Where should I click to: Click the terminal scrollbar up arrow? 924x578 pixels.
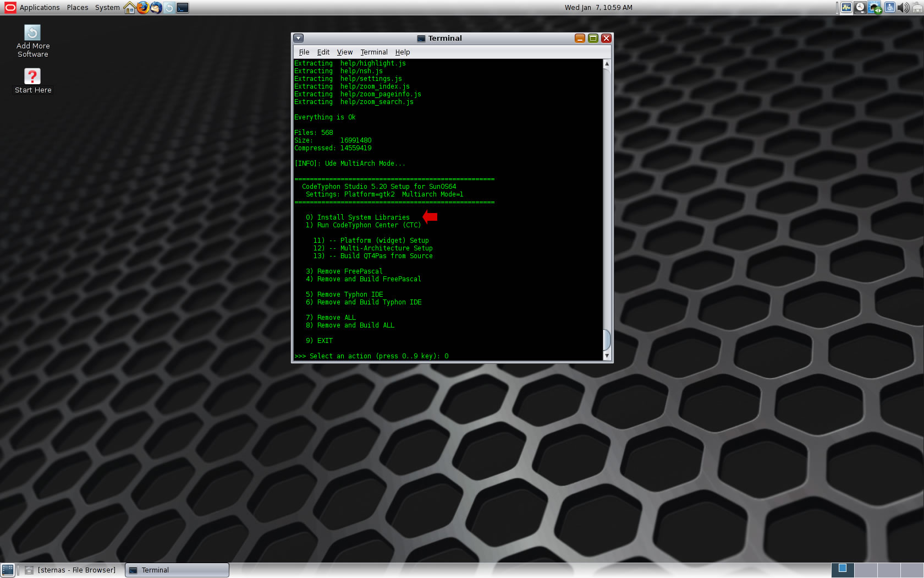[607, 63]
